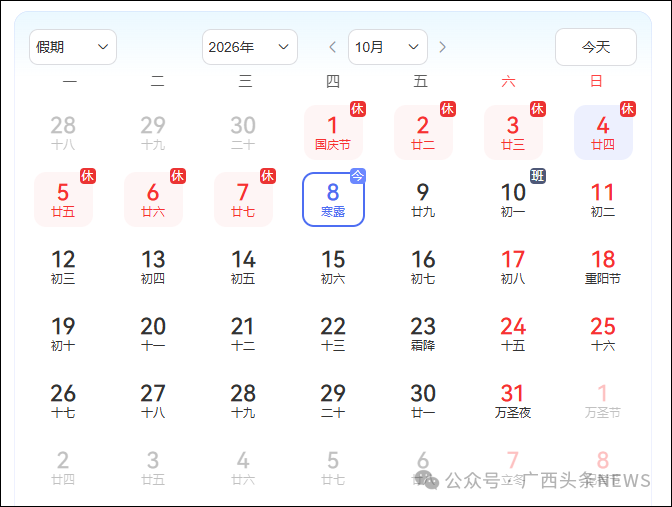The width and height of the screenshot is (672, 507).
Task: Select greyed November 3 廿五
Action: pos(153,467)
